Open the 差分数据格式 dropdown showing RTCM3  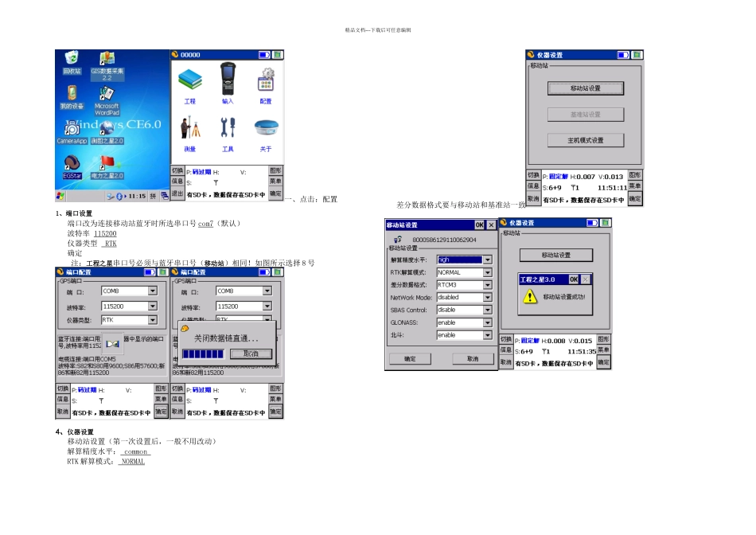point(488,285)
